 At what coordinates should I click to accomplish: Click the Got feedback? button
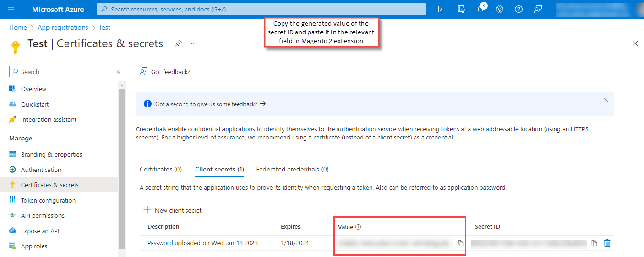[x=165, y=72]
